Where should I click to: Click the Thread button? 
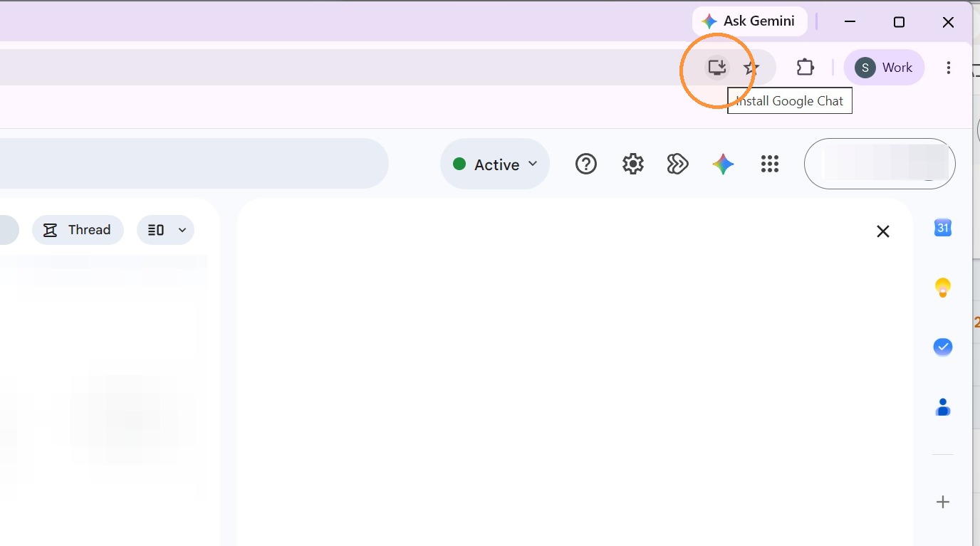[78, 230]
